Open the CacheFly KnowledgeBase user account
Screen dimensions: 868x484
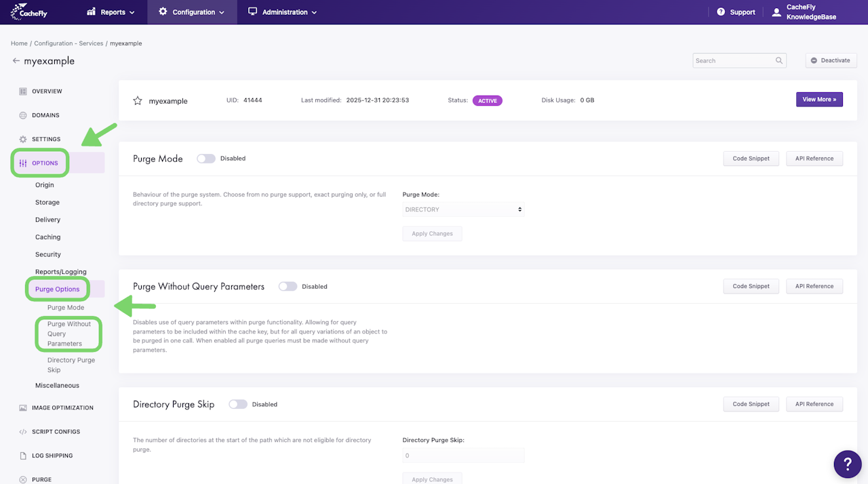coord(804,12)
